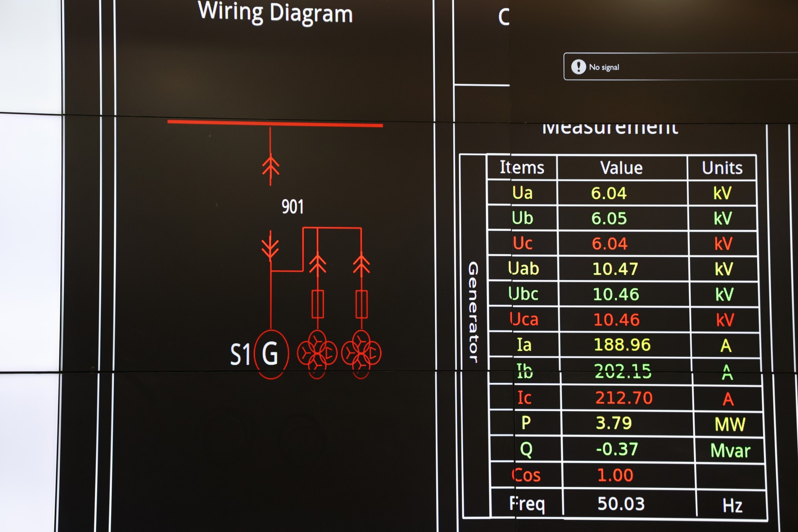Click the Ia item label

pyautogui.click(x=524, y=345)
